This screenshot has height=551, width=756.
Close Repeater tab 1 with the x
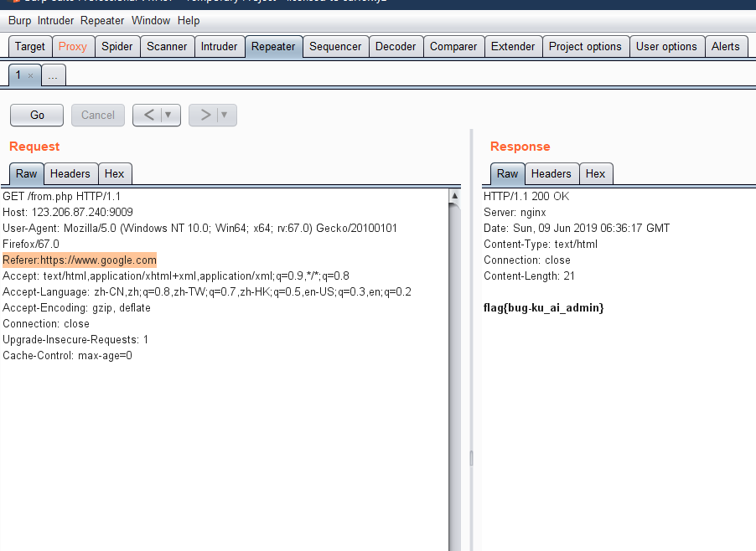tap(31, 75)
